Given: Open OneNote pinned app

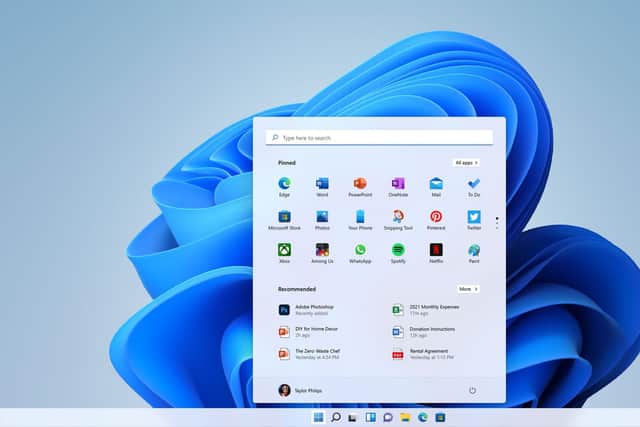Looking at the screenshot, I should (x=398, y=187).
